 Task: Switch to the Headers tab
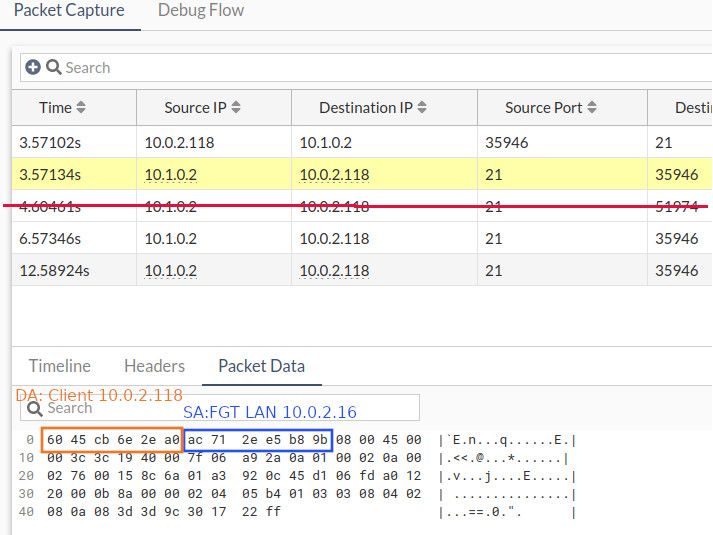155,366
